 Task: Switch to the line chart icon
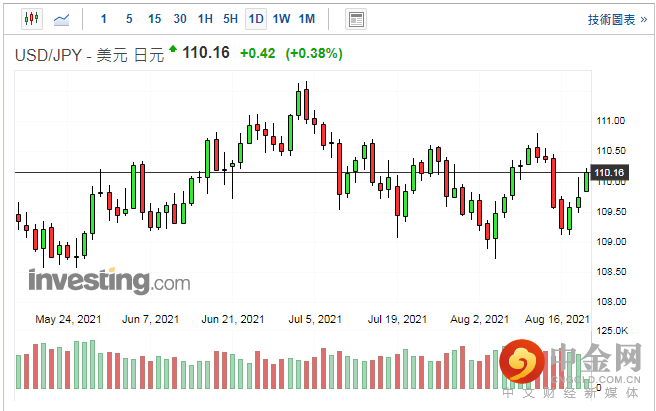tap(61, 19)
